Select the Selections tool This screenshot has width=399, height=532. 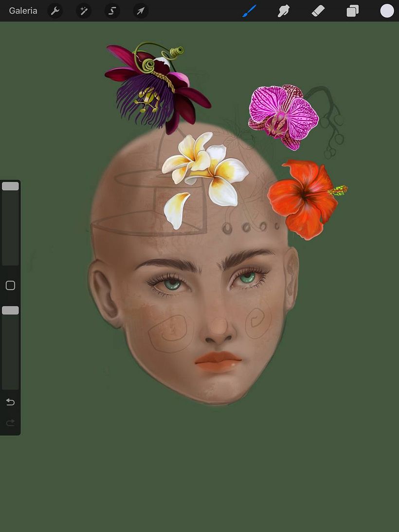(x=111, y=11)
